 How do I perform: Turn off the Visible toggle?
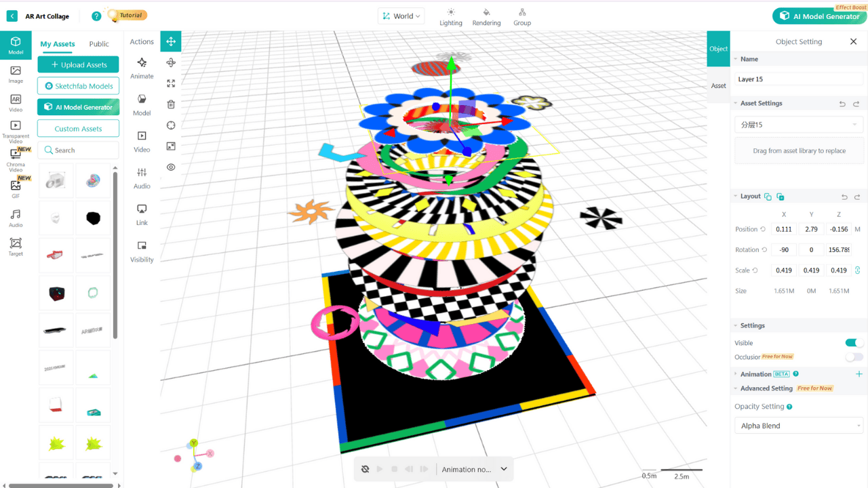click(853, 343)
